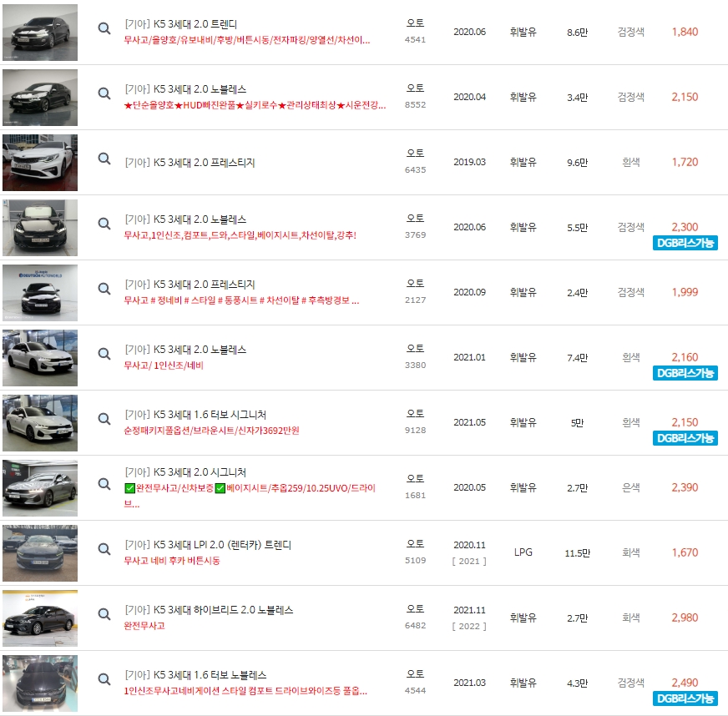Click car photo of LPI 렌터카 listing
Screen dimensions: 728x716
[x=39, y=552]
